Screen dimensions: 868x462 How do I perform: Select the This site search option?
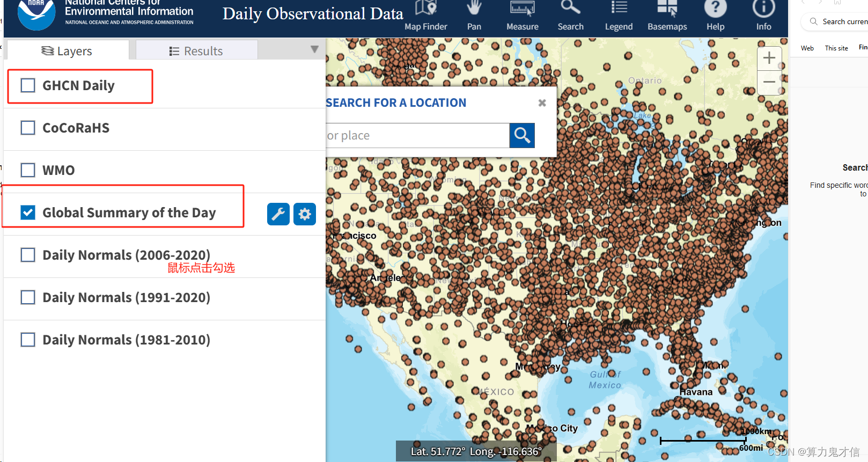[x=836, y=48]
